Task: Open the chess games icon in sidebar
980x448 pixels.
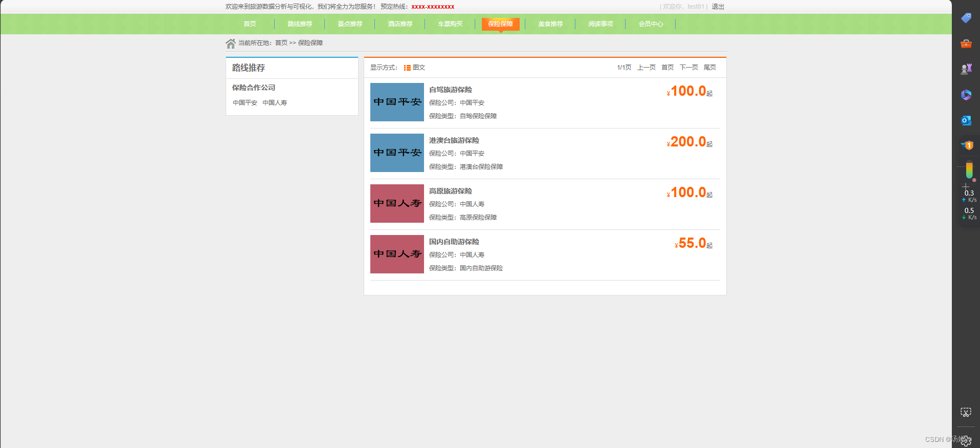Action: (x=966, y=69)
